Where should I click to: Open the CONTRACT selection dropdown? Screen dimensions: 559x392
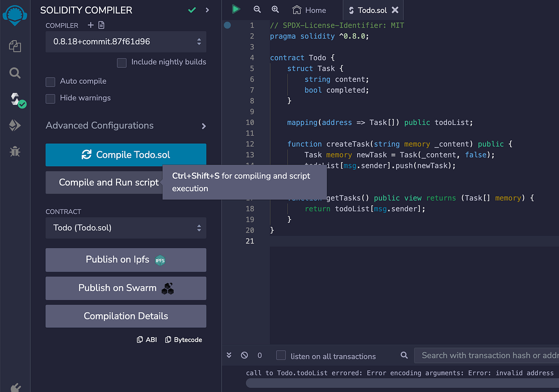[126, 228]
